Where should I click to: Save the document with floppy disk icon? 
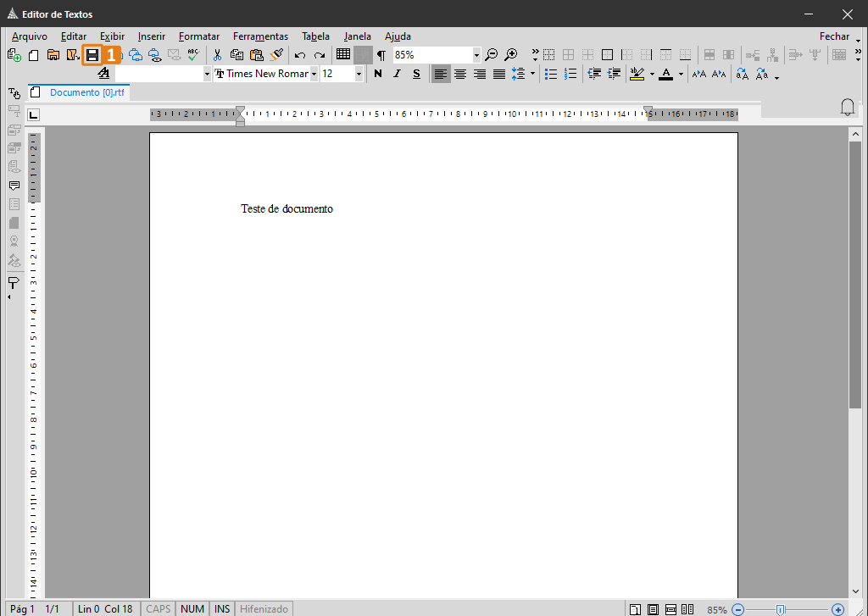[92, 55]
